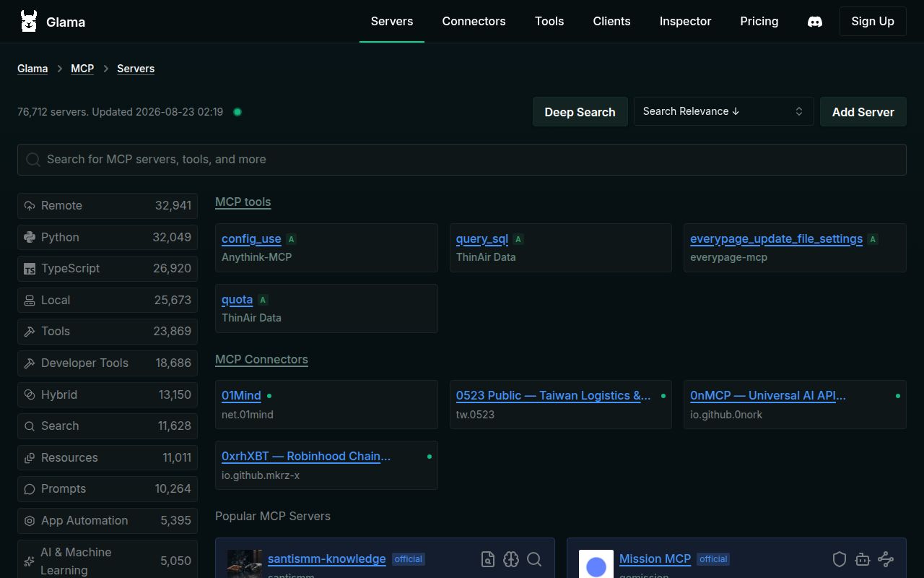The width and height of the screenshot is (924, 578).
Task: Open the 0xrhXBT Robinhood Chain connector
Action: (x=306, y=457)
